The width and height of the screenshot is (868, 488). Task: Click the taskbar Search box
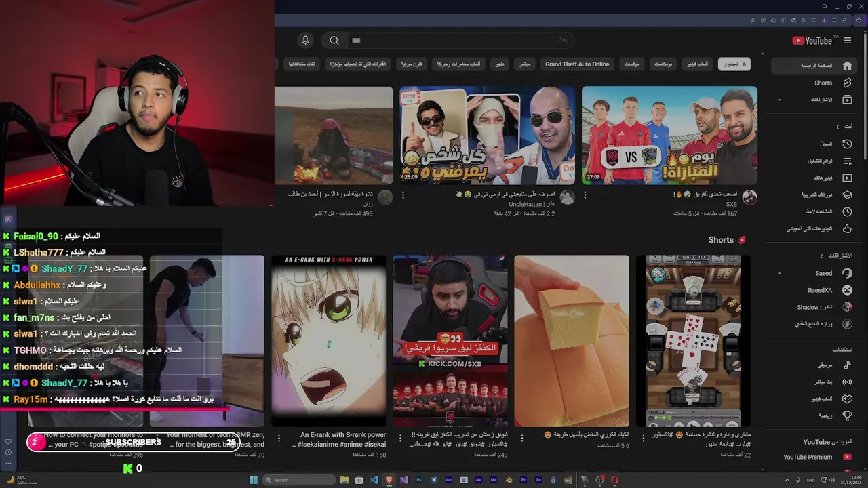(299, 480)
